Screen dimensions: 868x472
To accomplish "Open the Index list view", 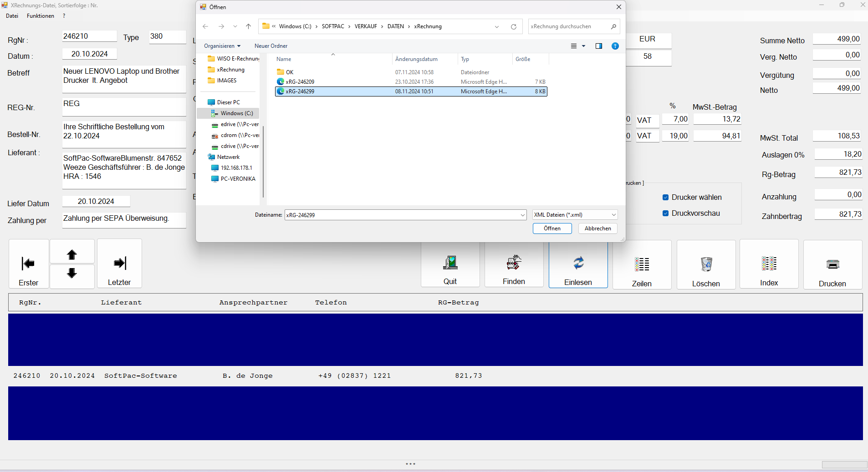I will pos(769,264).
